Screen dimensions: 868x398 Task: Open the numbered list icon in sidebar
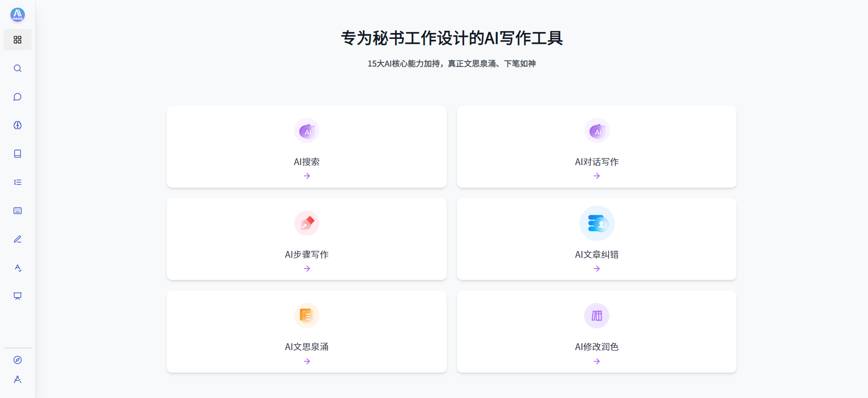point(18,182)
